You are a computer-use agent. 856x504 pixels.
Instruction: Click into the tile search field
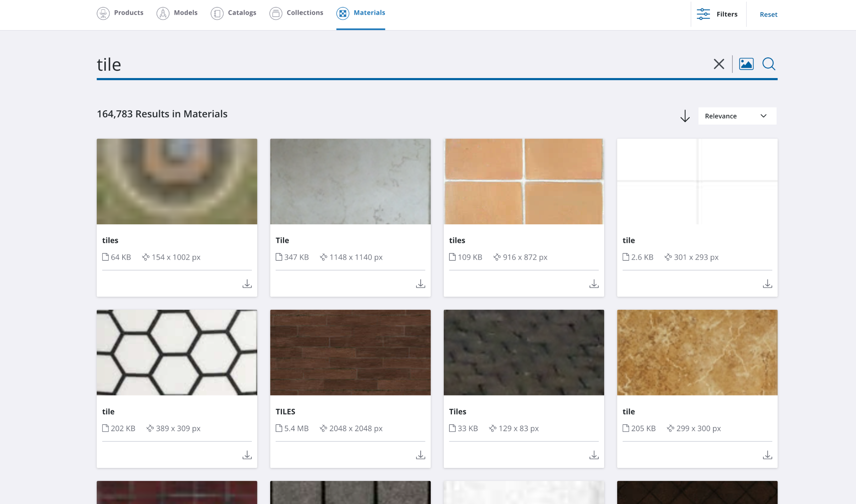coord(385,65)
